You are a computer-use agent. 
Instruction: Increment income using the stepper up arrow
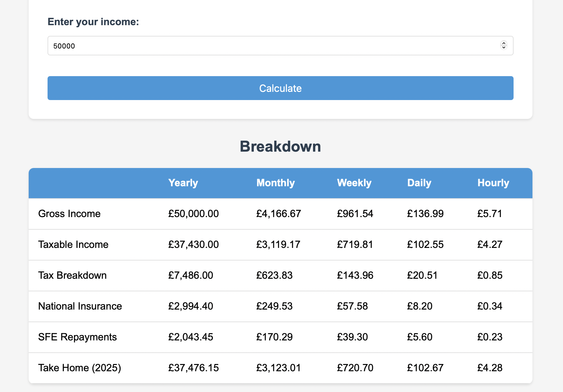(504, 43)
